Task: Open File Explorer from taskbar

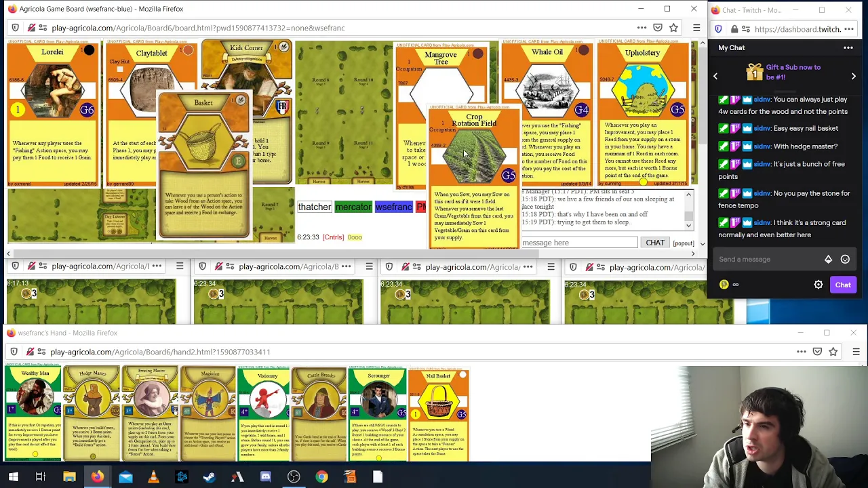Action: (69, 477)
